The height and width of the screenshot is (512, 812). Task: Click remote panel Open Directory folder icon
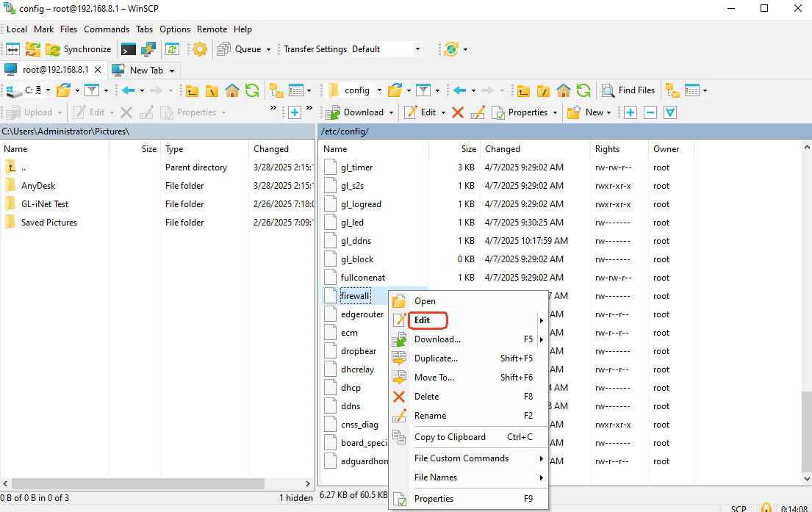click(x=395, y=90)
